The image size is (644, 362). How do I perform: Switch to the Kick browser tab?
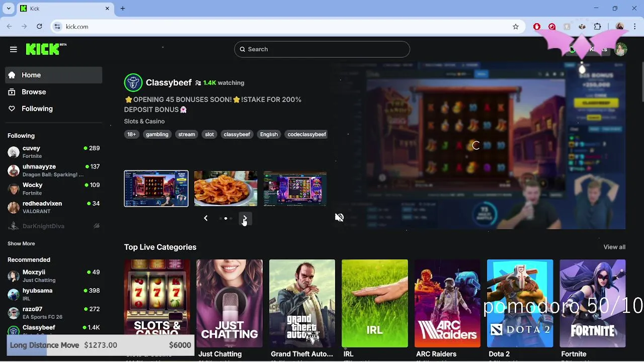pos(64,9)
